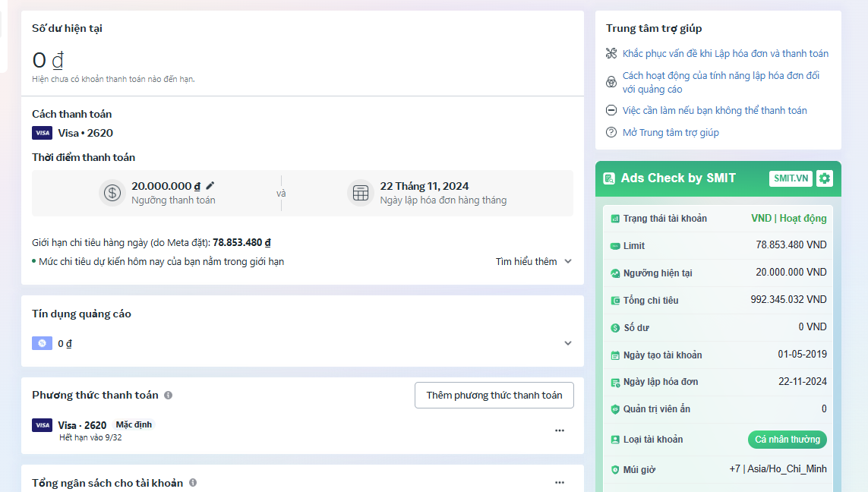This screenshot has height=492, width=868.
Task: Open Việc cần làm nếu không thể thanh toán
Action: click(714, 111)
